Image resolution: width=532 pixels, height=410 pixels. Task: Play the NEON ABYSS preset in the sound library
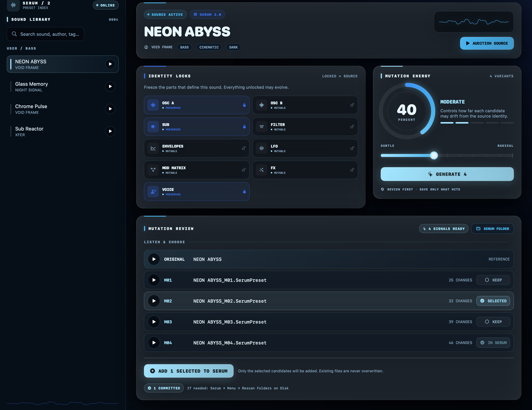[110, 64]
